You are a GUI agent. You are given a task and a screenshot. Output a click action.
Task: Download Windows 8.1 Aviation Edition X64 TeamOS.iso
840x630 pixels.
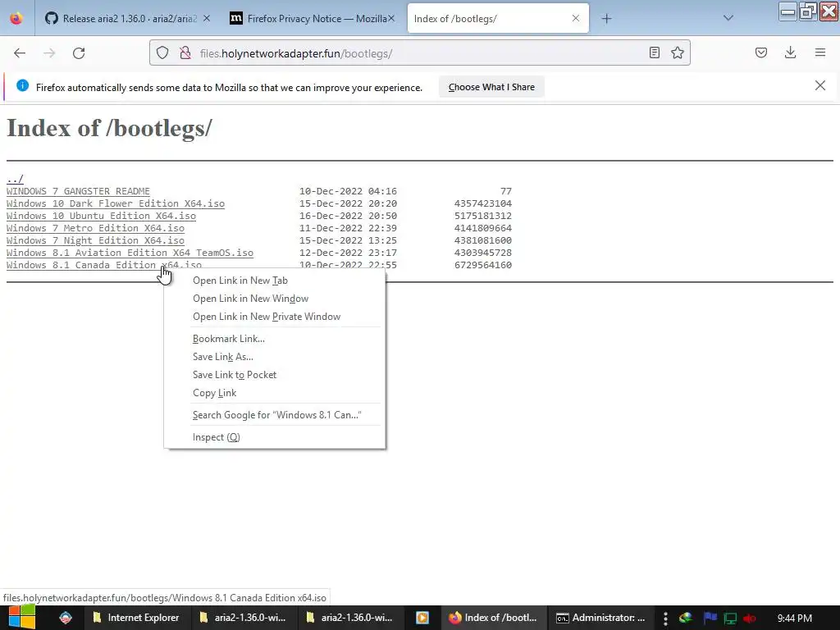[130, 253]
